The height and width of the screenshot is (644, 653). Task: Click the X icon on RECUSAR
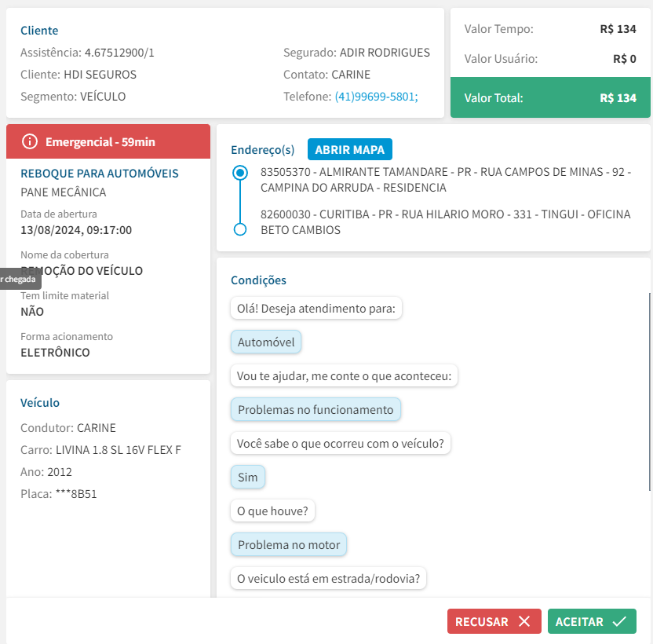click(x=524, y=621)
